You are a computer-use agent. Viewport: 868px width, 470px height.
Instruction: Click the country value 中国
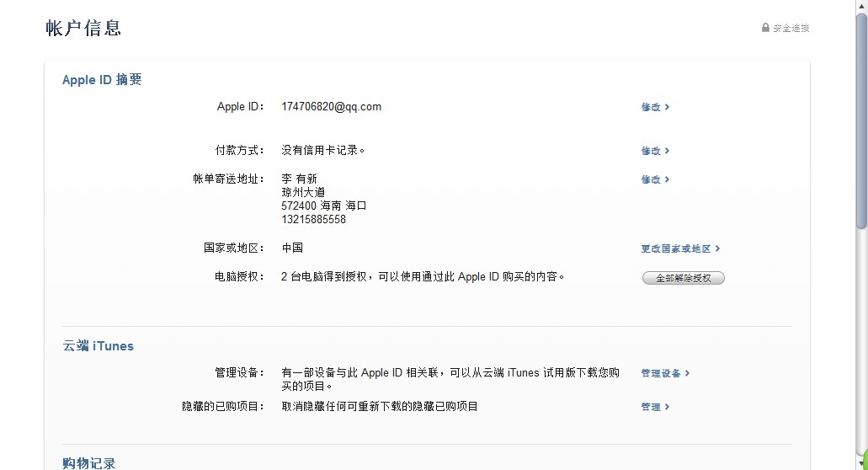click(292, 248)
